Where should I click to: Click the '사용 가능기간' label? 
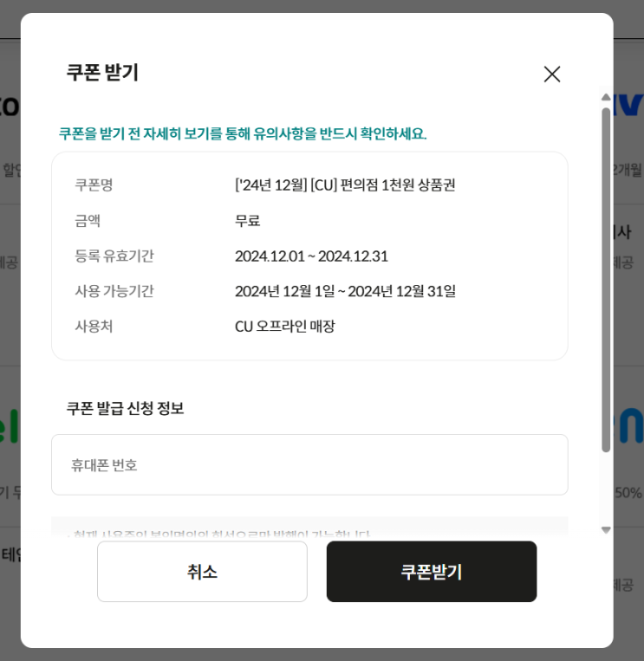114,291
